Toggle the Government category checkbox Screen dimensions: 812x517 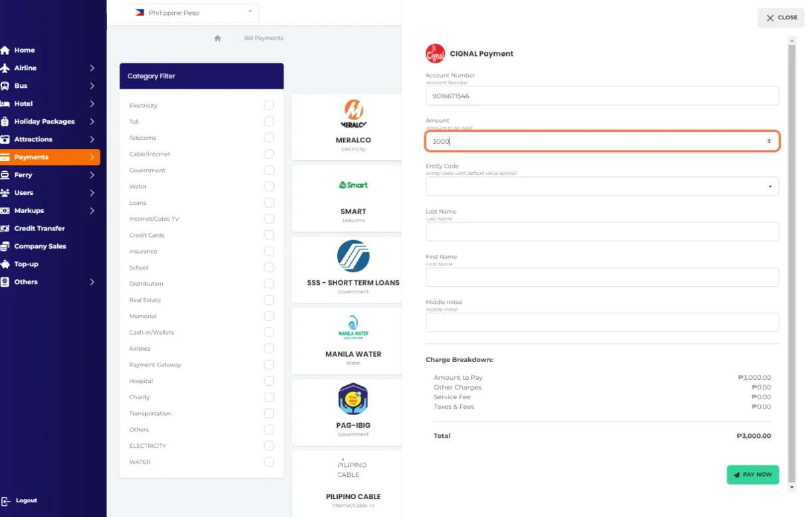point(269,170)
